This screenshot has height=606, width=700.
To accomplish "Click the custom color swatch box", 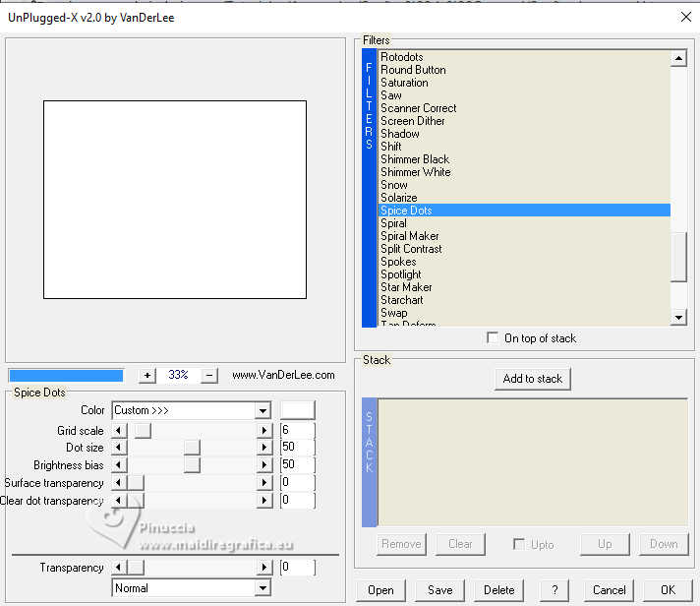I will coord(297,410).
